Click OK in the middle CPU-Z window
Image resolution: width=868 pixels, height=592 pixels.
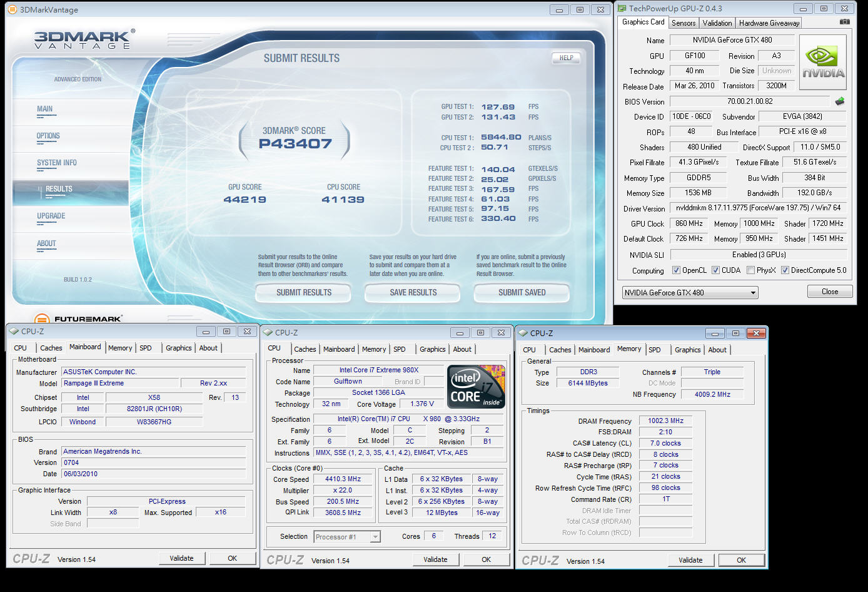coord(486,559)
